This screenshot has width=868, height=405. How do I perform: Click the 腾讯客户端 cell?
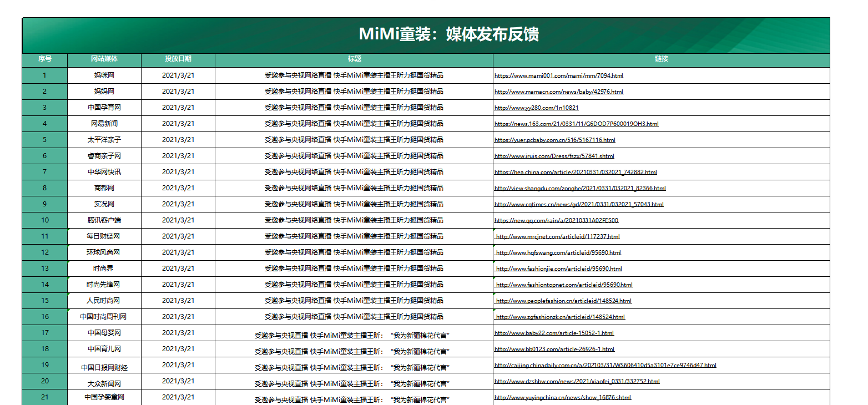tap(104, 220)
